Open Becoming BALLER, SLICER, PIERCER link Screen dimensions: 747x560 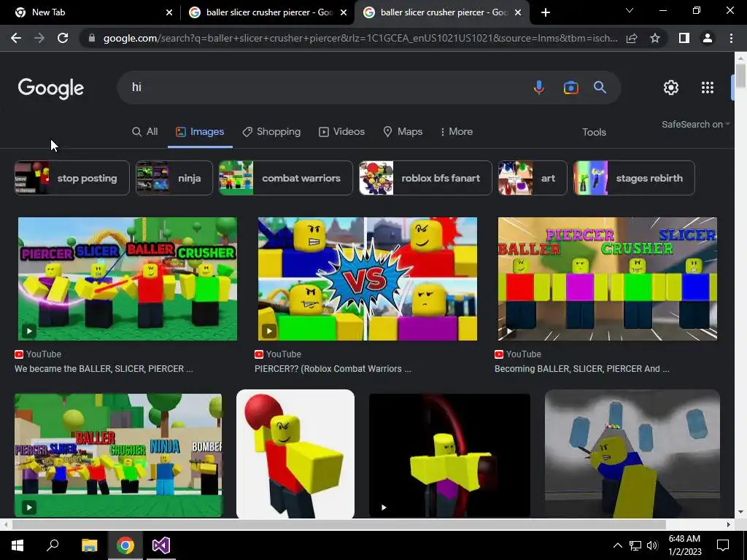point(581,369)
